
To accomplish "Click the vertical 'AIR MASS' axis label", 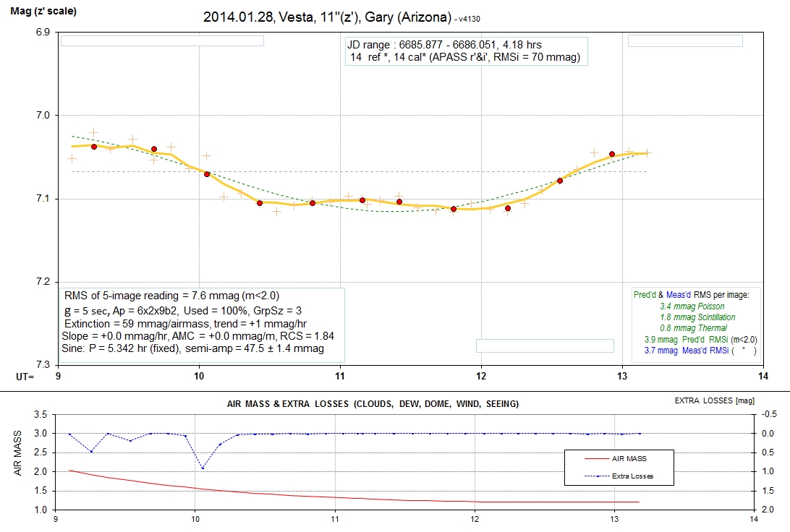I will pyautogui.click(x=17, y=453).
